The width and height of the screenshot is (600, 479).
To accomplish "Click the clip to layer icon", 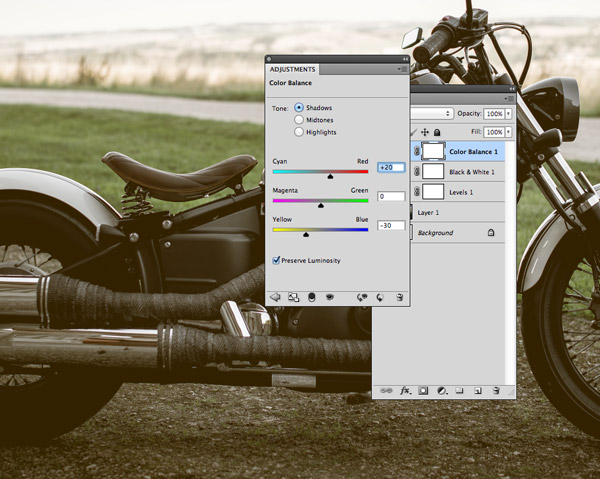I will click(313, 297).
